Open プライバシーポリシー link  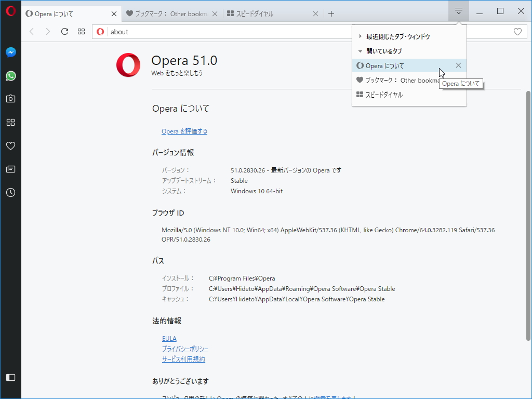click(185, 349)
